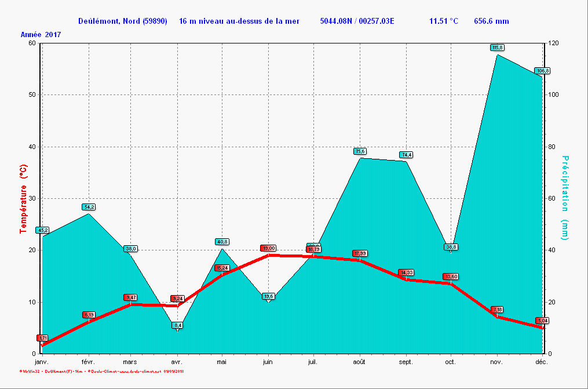Click the 'sept.' month label on x-axis
The height and width of the screenshot is (389, 588).
click(x=406, y=362)
